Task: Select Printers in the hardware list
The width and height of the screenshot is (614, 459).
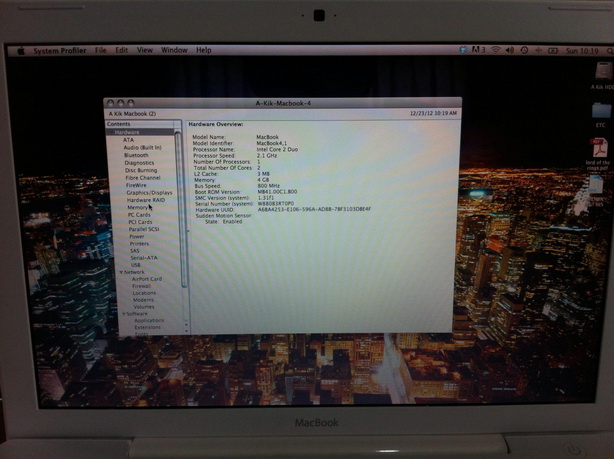Action: 139,244
